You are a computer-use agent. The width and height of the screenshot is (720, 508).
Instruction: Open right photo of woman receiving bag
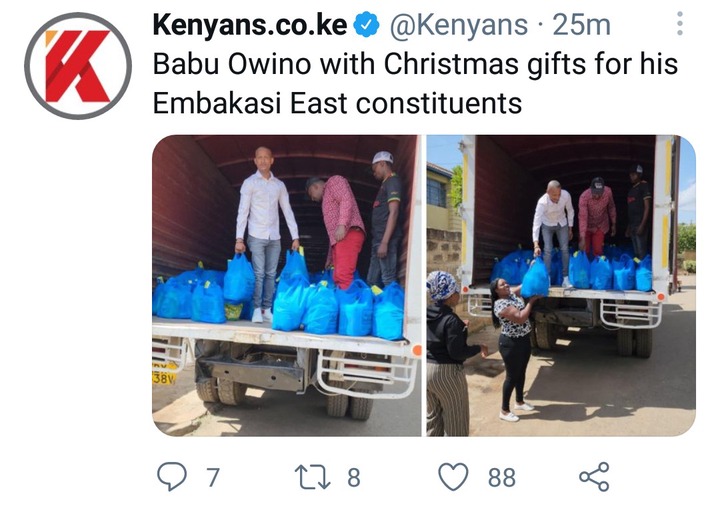tap(561, 285)
